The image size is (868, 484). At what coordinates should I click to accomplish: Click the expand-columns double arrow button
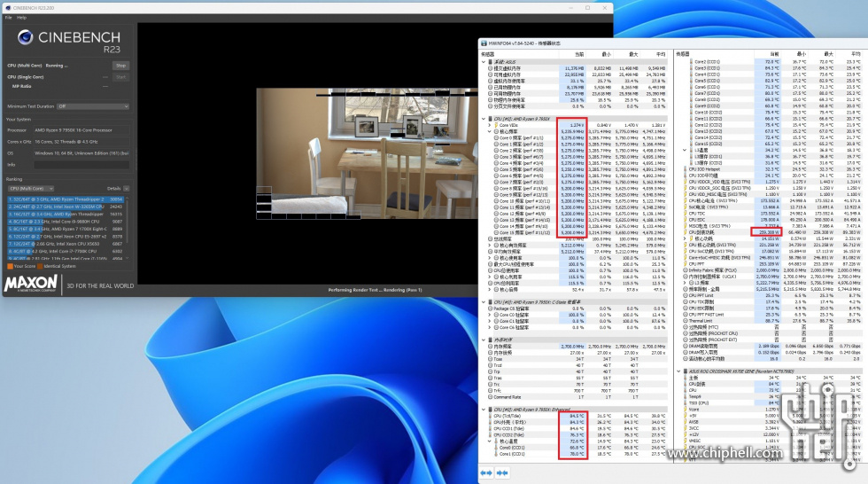pyautogui.click(x=486, y=473)
